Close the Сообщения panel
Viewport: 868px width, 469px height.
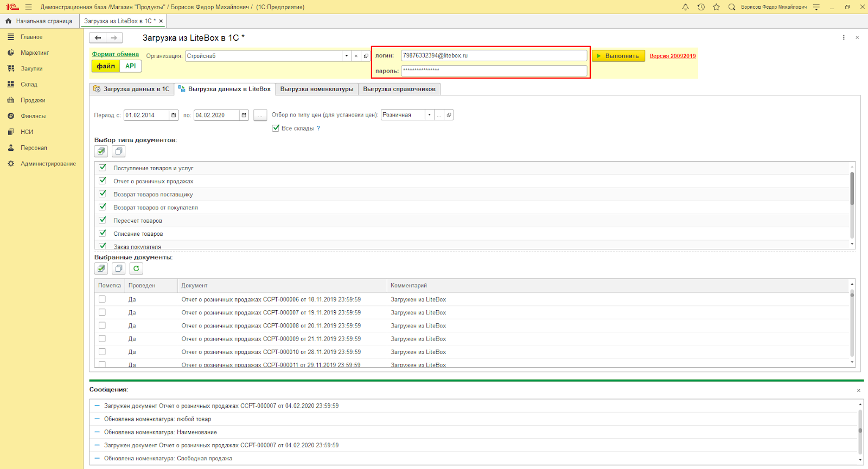click(859, 390)
